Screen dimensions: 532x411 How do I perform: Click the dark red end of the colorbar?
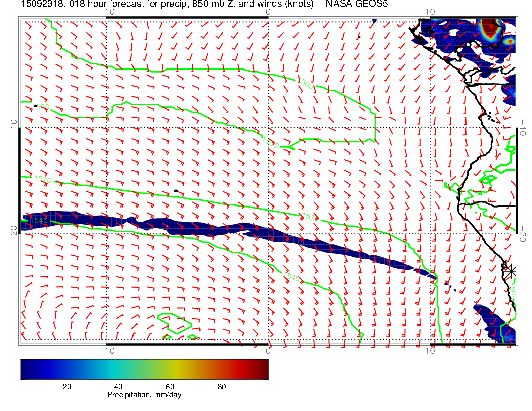(263, 369)
